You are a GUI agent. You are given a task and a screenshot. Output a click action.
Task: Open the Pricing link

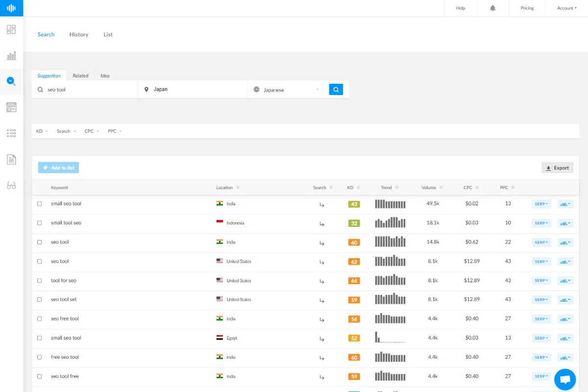527,8
